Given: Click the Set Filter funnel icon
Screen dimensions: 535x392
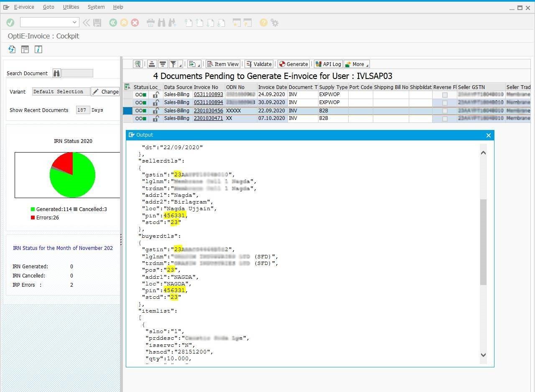Looking at the screenshot, I should click(x=173, y=64).
